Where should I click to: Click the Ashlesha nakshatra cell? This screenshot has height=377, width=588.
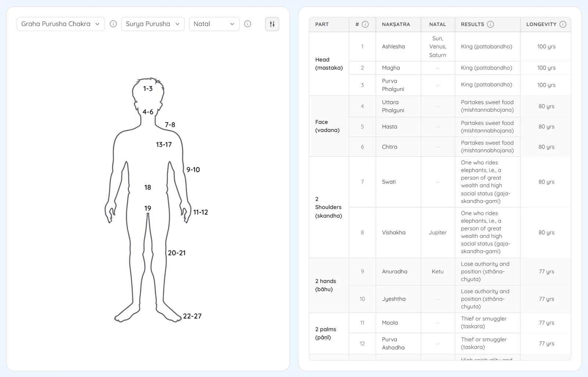(x=398, y=47)
